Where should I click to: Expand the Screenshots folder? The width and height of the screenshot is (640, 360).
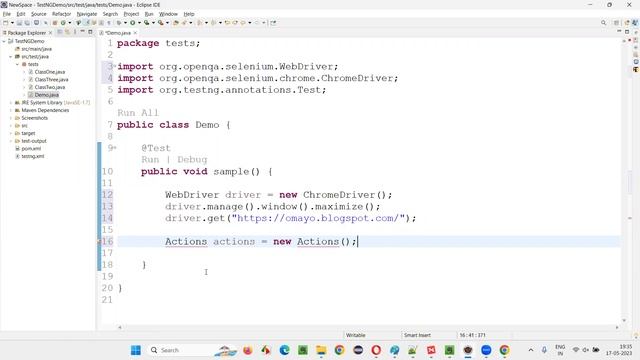11,118
